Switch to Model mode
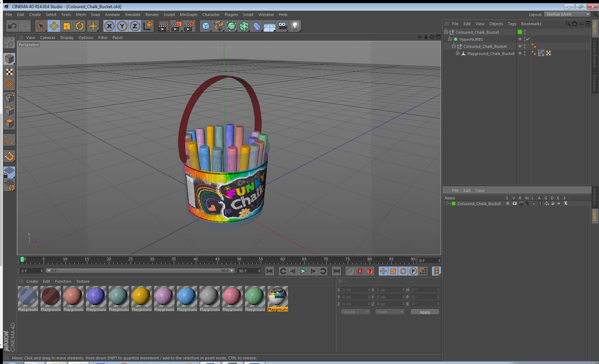 coord(9,59)
